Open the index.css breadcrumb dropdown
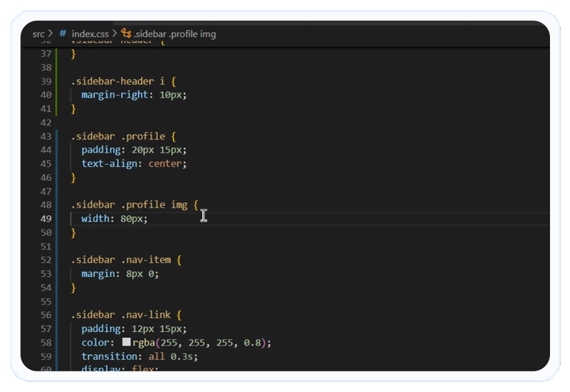 [x=90, y=33]
